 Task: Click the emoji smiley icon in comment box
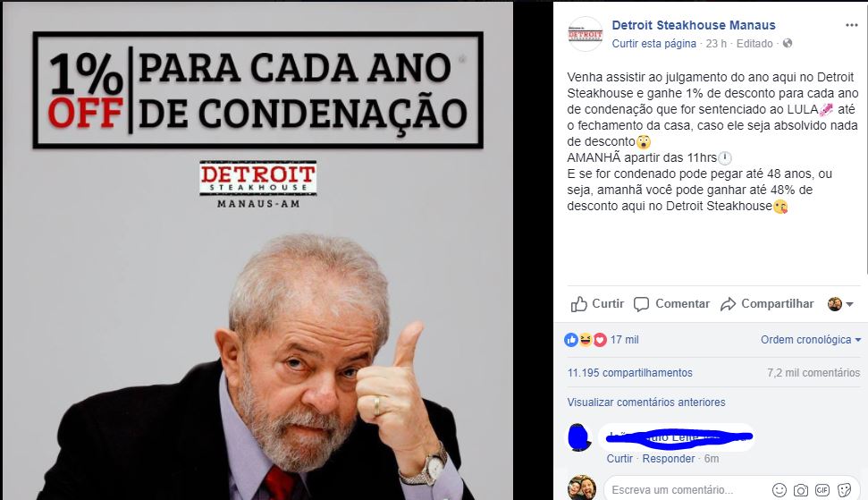click(x=779, y=490)
